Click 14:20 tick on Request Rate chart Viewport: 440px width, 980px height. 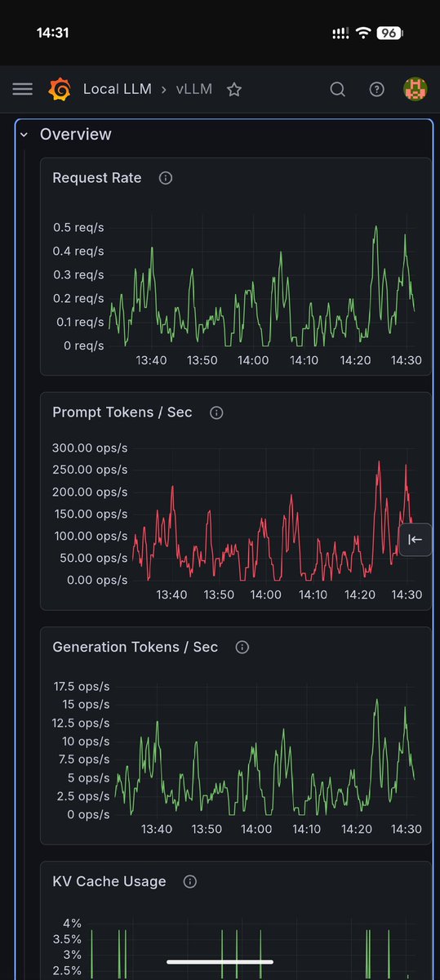[355, 360]
